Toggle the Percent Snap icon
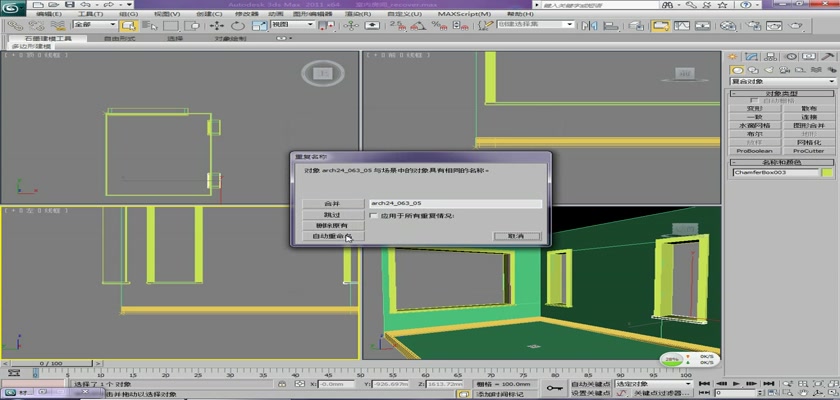The image size is (840, 400). click(x=439, y=26)
